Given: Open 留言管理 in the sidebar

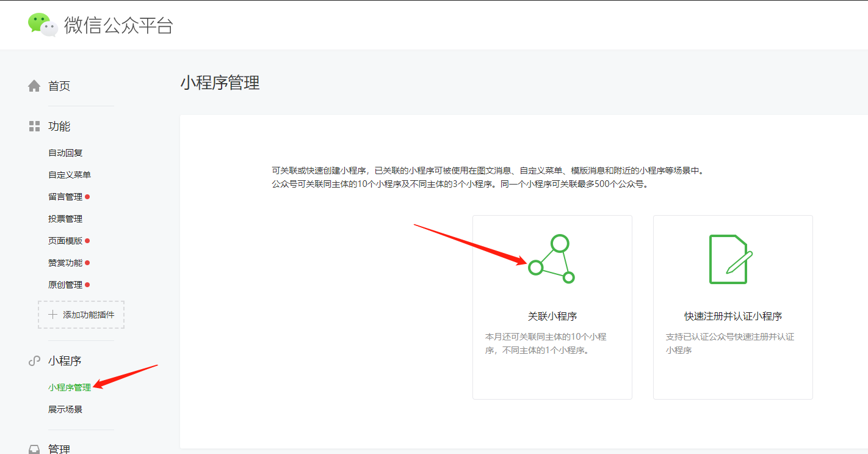Looking at the screenshot, I should [x=65, y=197].
